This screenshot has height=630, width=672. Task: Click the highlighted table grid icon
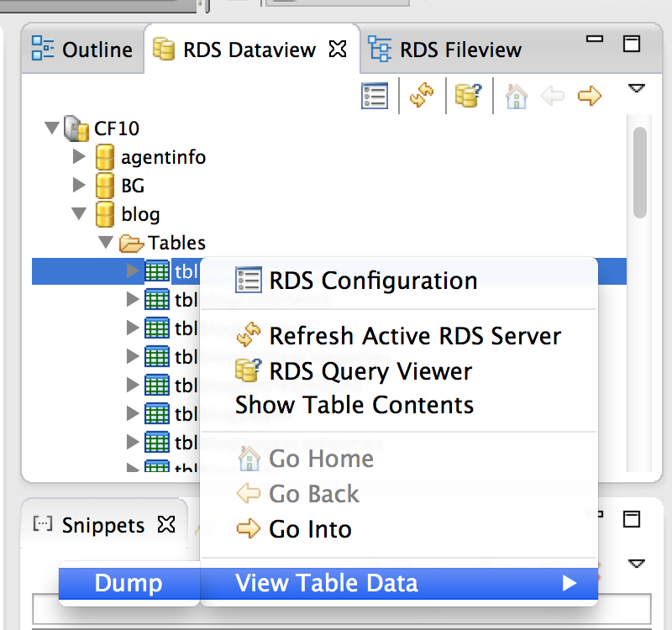click(x=157, y=270)
